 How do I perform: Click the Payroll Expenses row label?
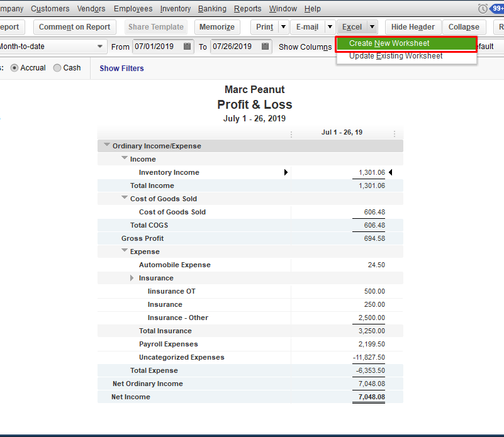click(169, 344)
